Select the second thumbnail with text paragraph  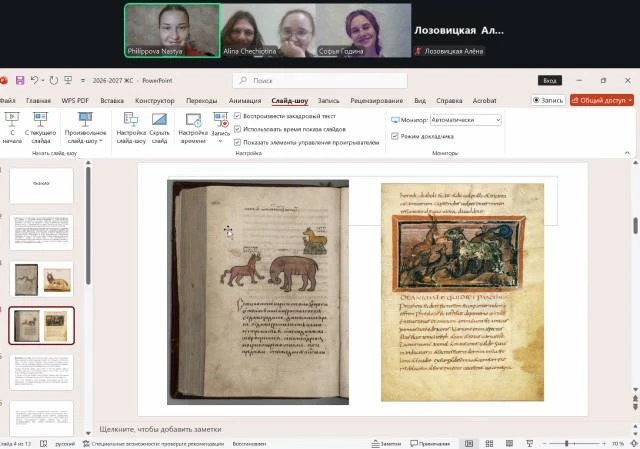[41, 232]
